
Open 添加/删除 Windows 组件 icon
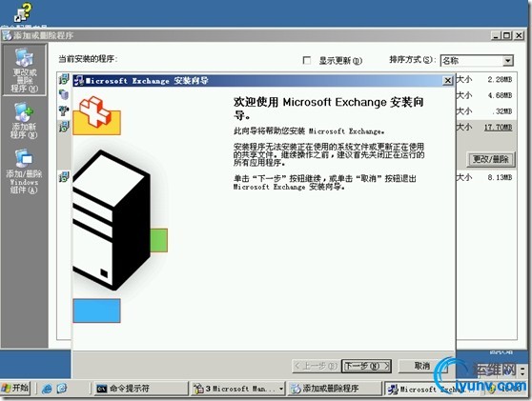click(x=24, y=171)
